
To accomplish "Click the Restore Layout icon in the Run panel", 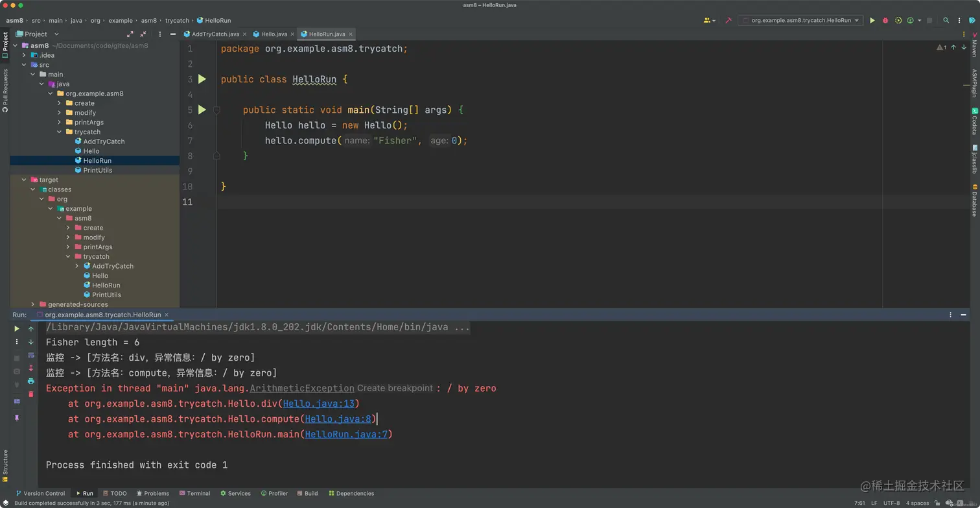I will point(17,402).
